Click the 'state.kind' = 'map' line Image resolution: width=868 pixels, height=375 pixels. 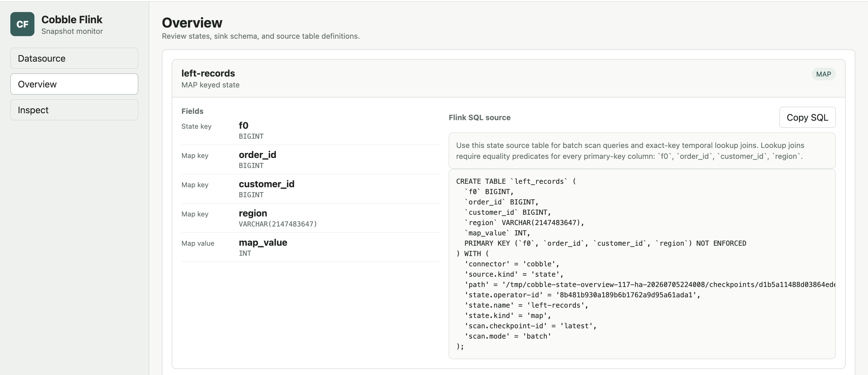[x=508, y=316]
